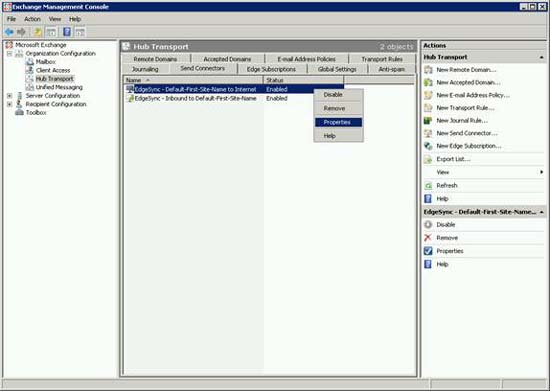Switch to the Transport Rules tab

pyautogui.click(x=382, y=59)
